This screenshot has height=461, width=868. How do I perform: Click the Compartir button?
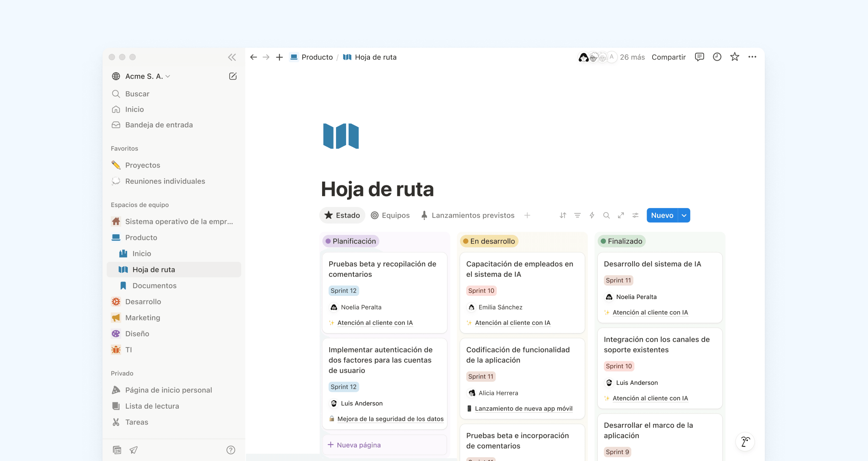click(668, 57)
